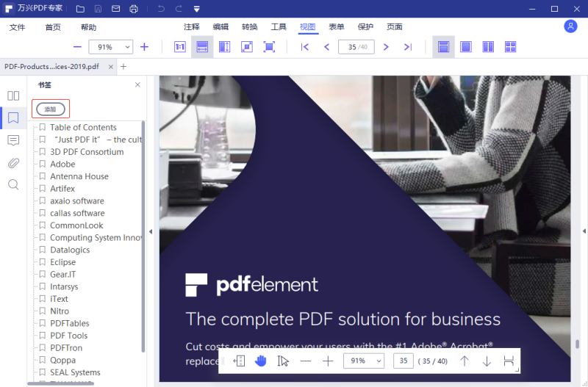Switch to the 工具 tab
The image size is (588, 387).
tap(279, 26)
